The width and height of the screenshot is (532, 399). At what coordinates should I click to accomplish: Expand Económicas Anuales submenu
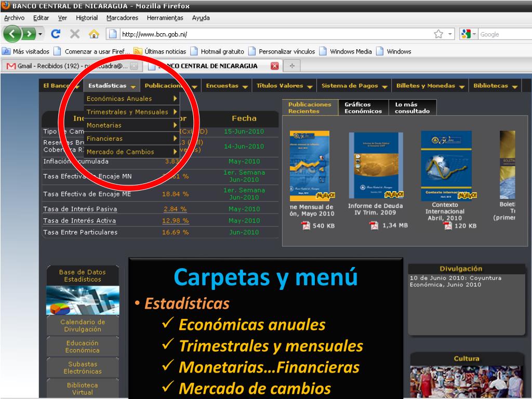click(131, 99)
